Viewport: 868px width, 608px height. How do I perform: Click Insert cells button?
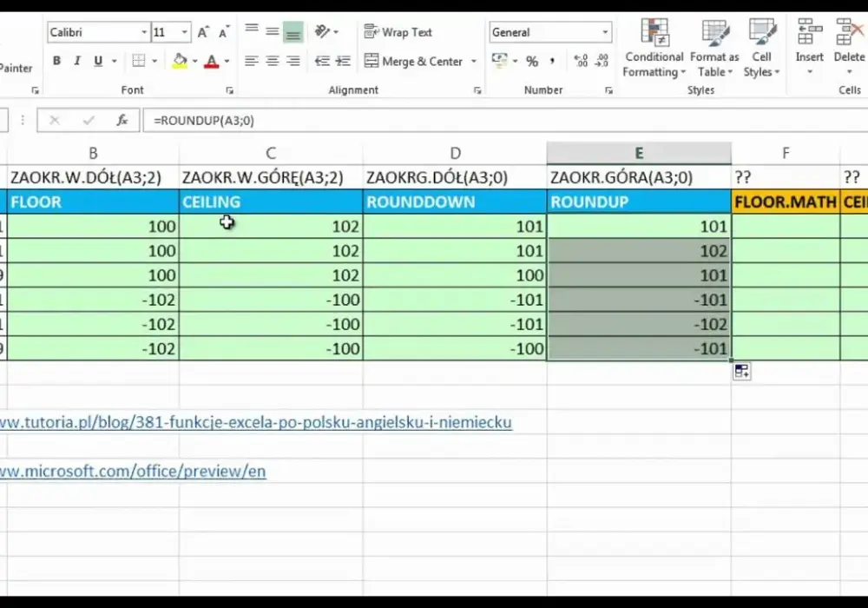pyautogui.click(x=809, y=48)
